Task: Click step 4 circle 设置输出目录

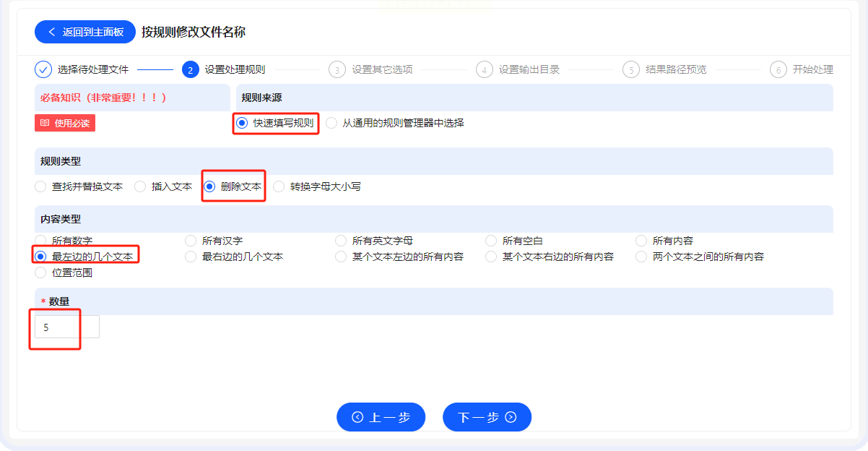Action: pos(485,69)
